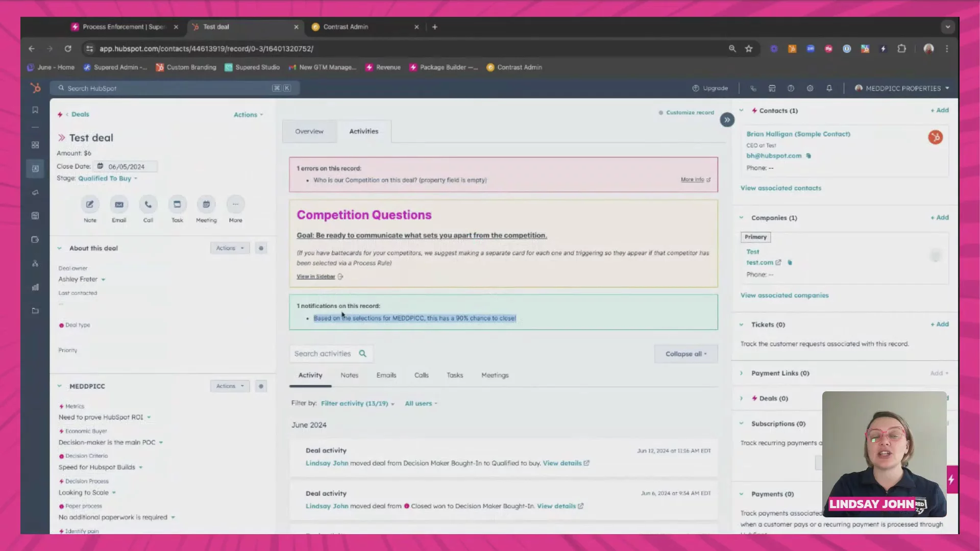The image size is (980, 551).
Task: Click browser back arrow
Action: coord(32,48)
